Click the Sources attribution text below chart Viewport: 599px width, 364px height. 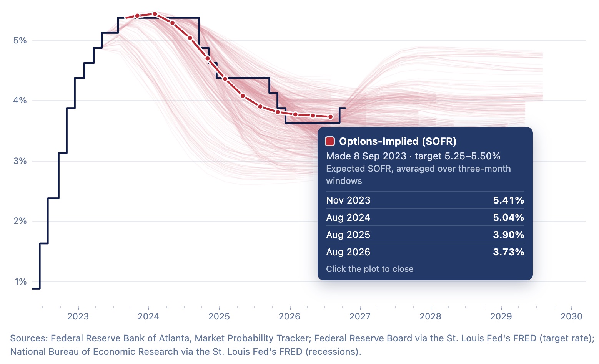point(302,345)
